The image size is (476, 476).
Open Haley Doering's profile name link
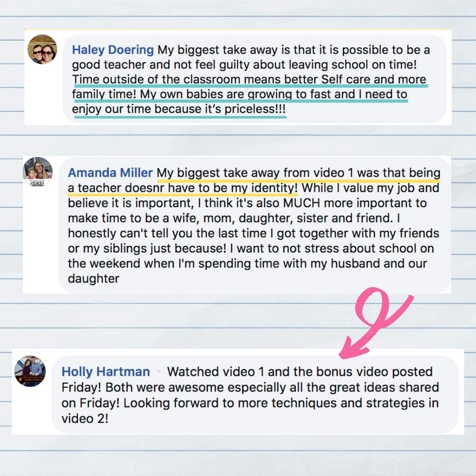(113, 50)
